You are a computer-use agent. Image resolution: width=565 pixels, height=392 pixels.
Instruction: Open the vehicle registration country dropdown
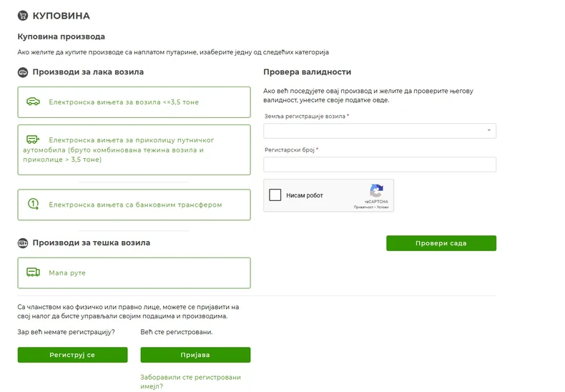pos(379,131)
